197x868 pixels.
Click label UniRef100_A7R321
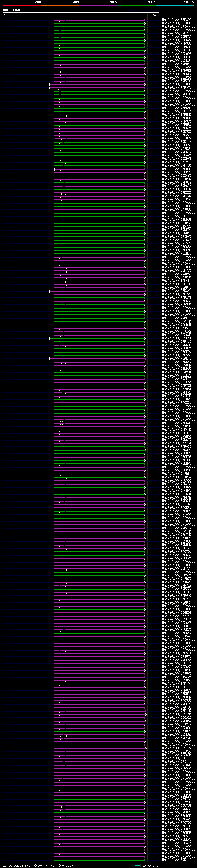click(x=177, y=450)
